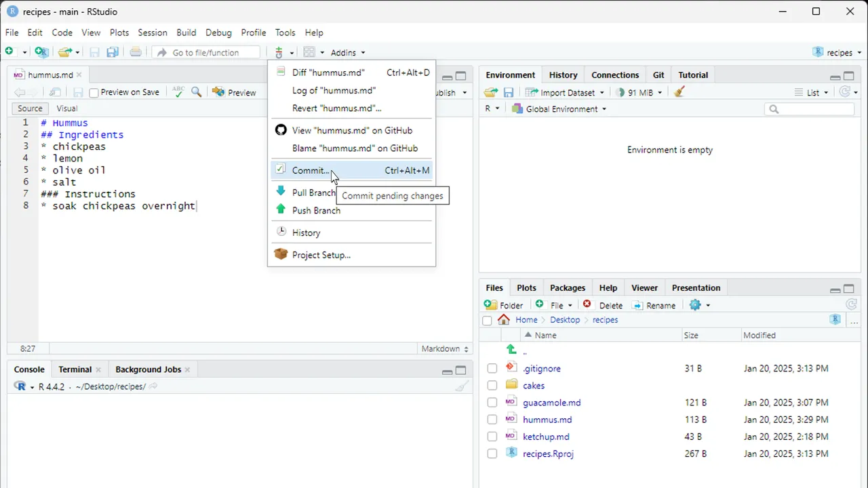Open the recipes project dropdown
The width and height of the screenshot is (868, 488).
click(x=837, y=52)
